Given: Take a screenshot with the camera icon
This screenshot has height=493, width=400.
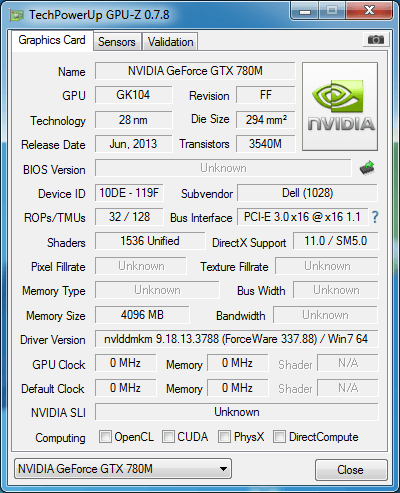Looking at the screenshot, I should coord(375,40).
